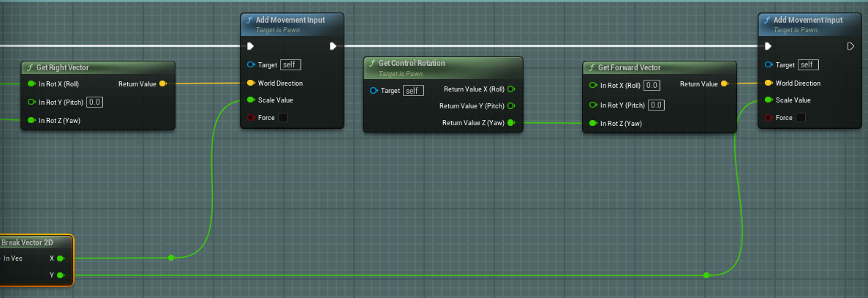This screenshot has height=298, width=868.
Task: Click Break Vector 2D's Y output pin
Action: [x=61, y=275]
